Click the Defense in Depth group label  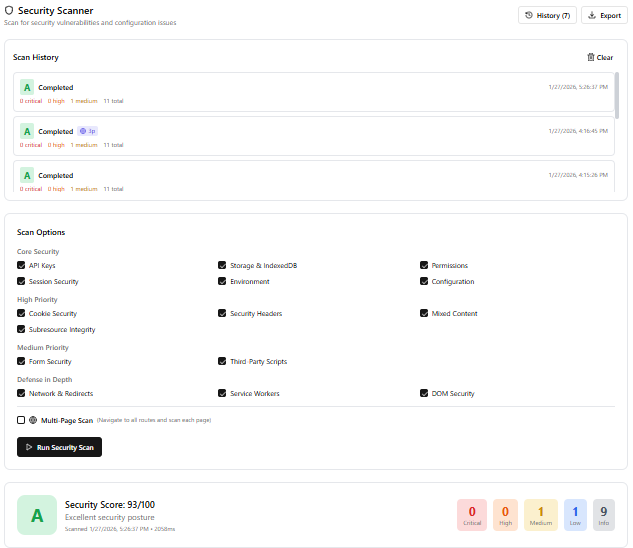(x=44, y=380)
